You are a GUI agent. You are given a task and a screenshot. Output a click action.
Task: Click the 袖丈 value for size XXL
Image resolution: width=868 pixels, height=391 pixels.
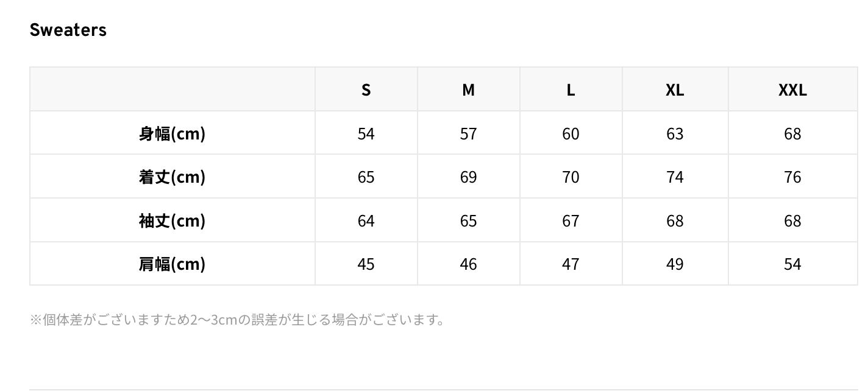click(x=792, y=220)
